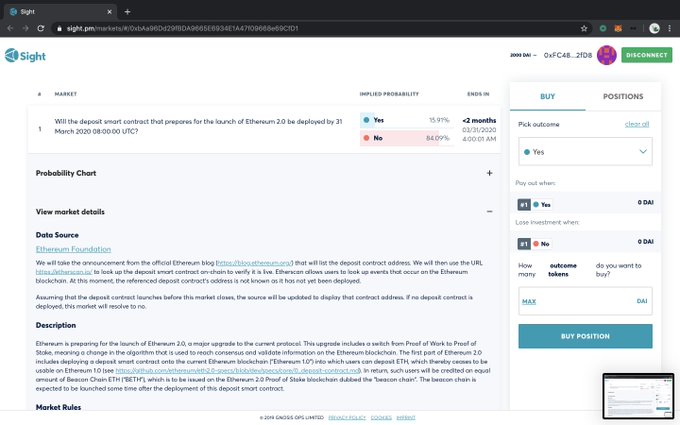Click the clear all link

pyautogui.click(x=637, y=124)
